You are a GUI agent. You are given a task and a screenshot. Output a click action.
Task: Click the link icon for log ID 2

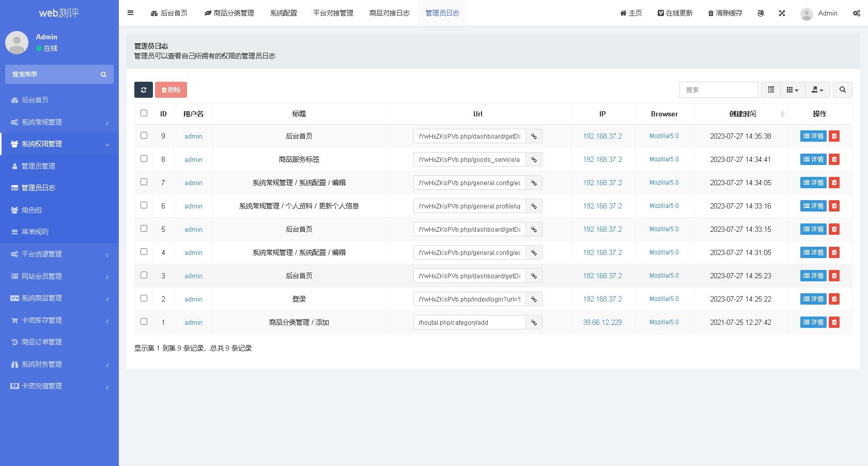pyautogui.click(x=534, y=299)
